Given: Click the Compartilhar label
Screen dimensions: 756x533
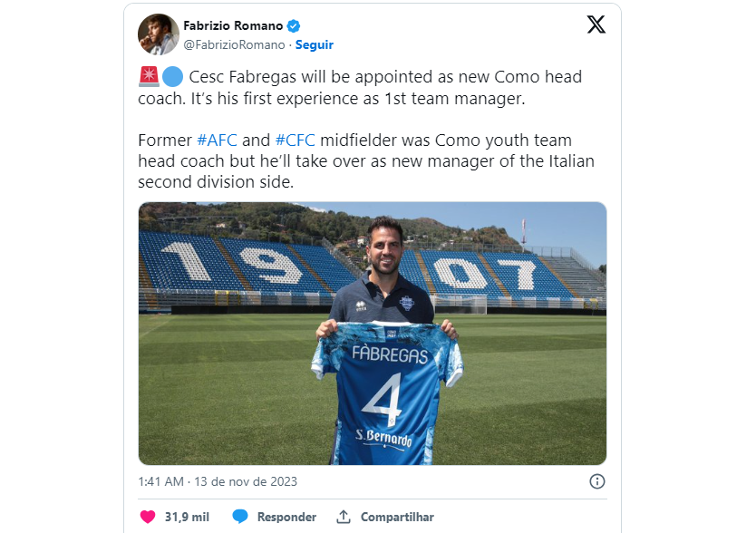Looking at the screenshot, I should 397,517.
